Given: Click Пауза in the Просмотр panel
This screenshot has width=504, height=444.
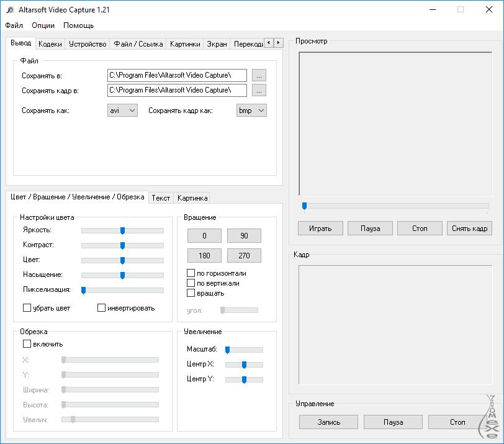Looking at the screenshot, I should [371, 229].
